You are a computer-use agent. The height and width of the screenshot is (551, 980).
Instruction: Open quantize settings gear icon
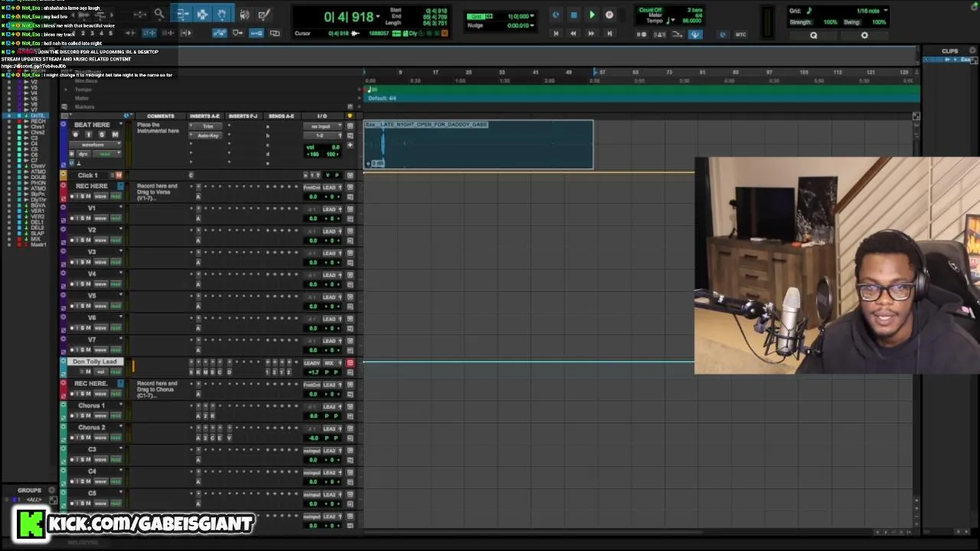click(864, 35)
